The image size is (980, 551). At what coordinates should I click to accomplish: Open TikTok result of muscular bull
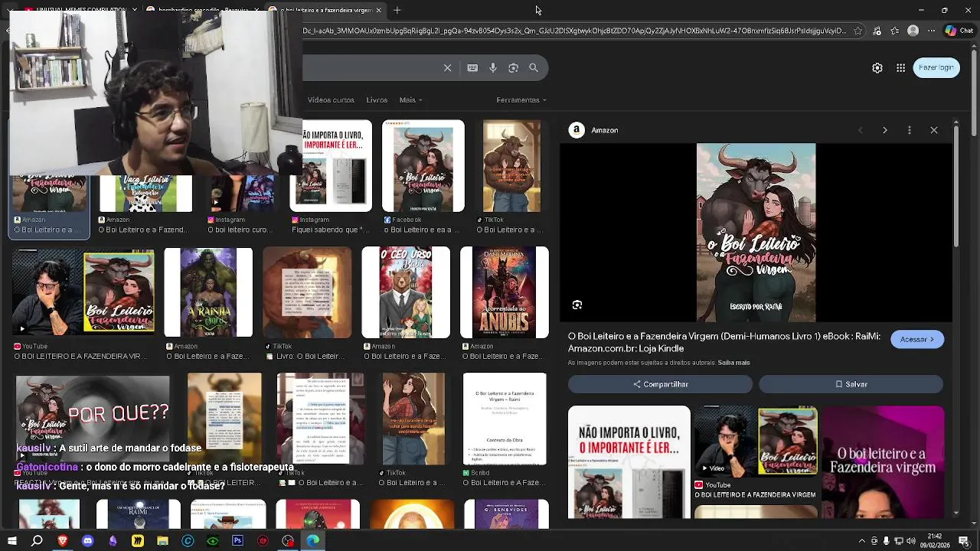(x=511, y=166)
